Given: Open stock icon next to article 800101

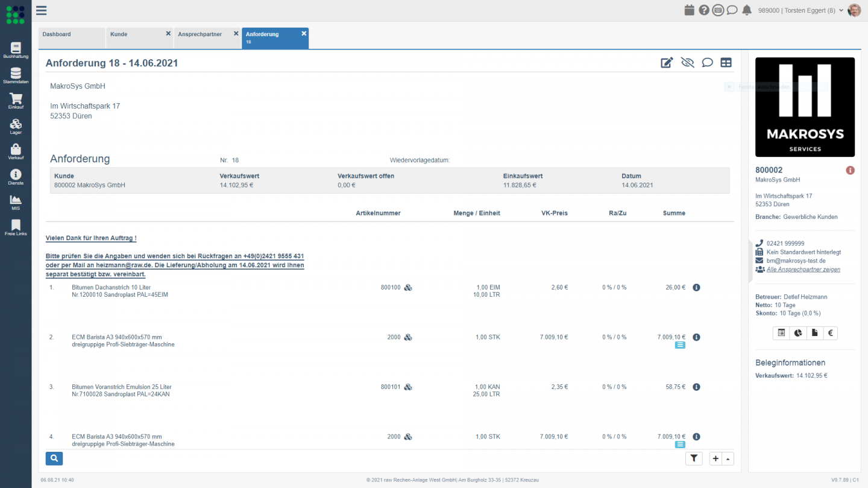Looking at the screenshot, I should coord(408,387).
